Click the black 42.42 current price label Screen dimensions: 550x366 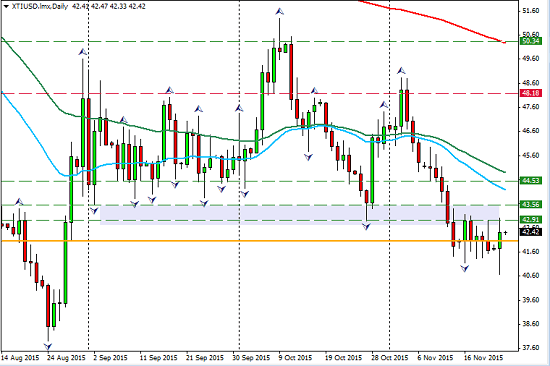click(x=531, y=232)
